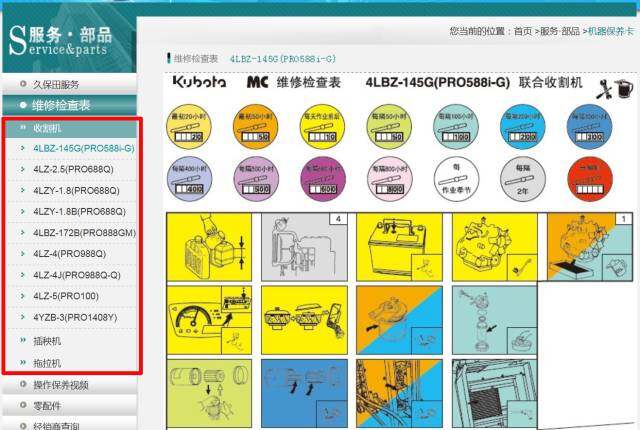This screenshot has height=430, width=640.
Task: Click the pale pink every-800-hours interval icon
Action: click(390, 179)
